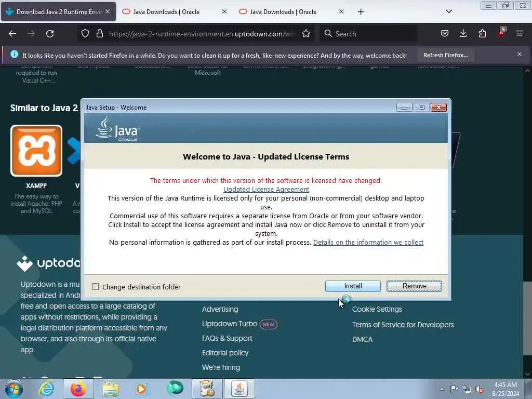Open the Pocket save icon in toolbar

(445, 34)
